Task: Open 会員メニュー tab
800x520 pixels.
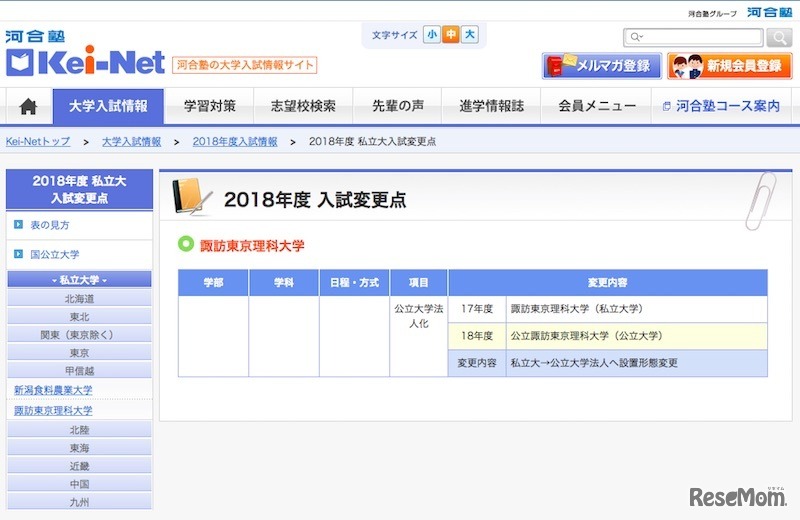Action: (596, 106)
